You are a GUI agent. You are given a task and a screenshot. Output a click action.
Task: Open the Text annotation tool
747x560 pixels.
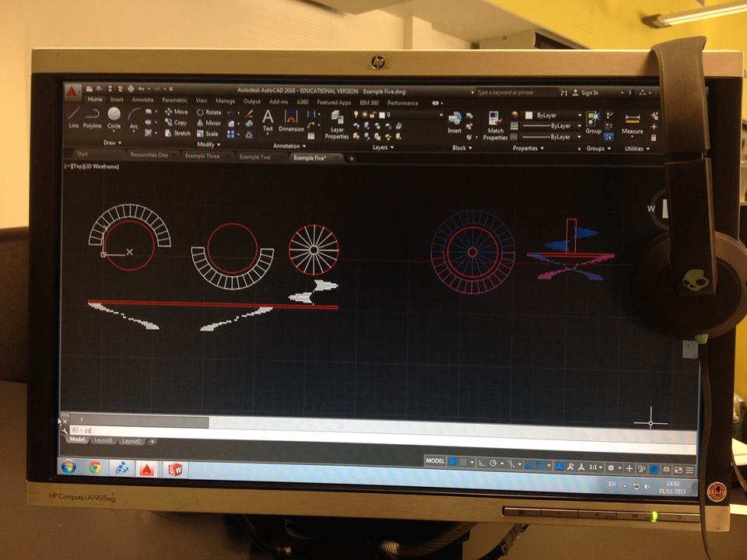[x=268, y=121]
